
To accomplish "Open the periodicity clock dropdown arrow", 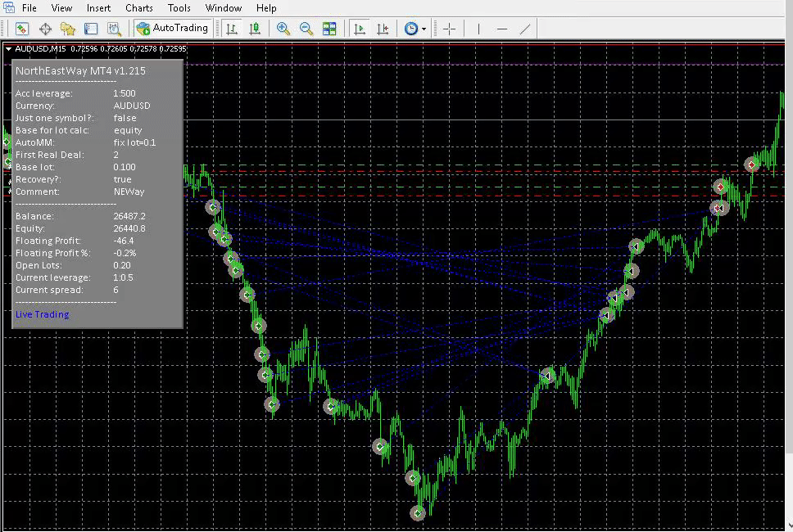I will point(424,29).
